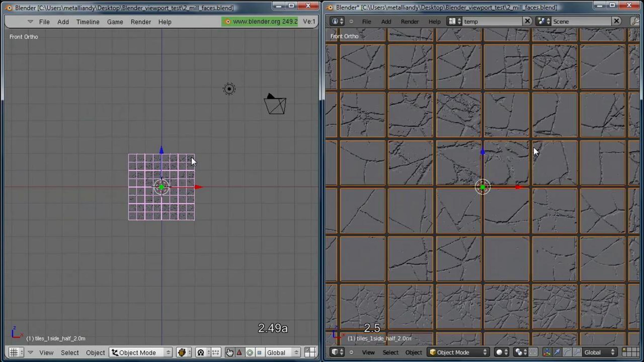Click the temp screen layout name field
The width and height of the screenshot is (644, 362).
pos(493,21)
